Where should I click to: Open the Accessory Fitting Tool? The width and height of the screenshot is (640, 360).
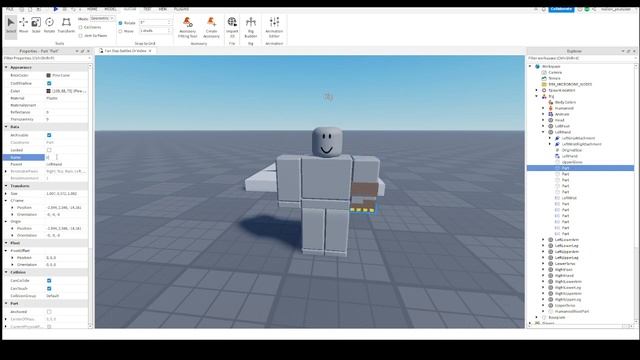(187, 27)
